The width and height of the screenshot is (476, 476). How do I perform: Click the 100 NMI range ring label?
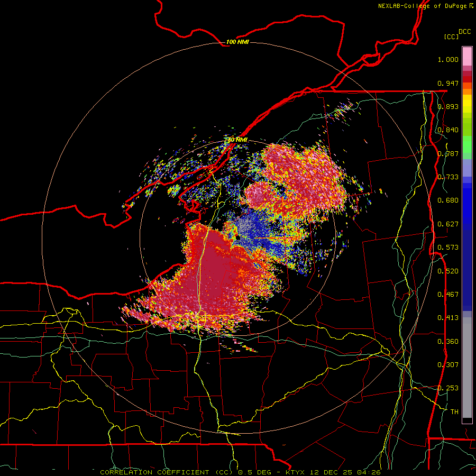pyautogui.click(x=237, y=42)
